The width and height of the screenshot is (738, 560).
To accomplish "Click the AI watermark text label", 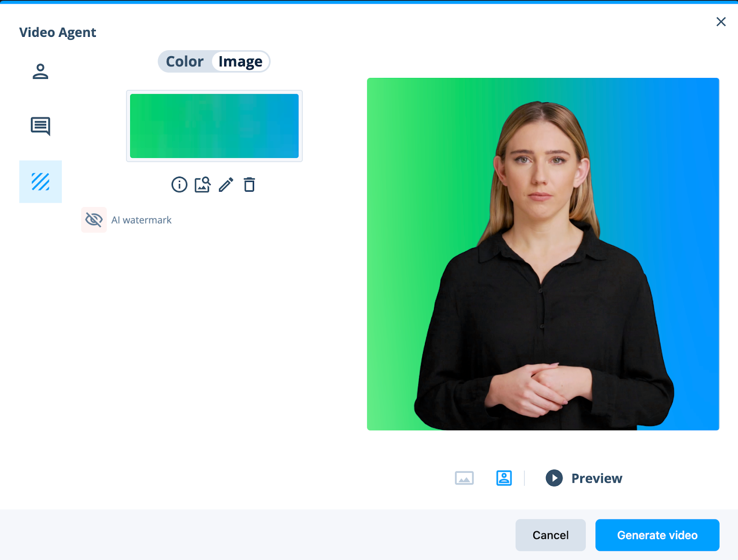I will coord(141,220).
